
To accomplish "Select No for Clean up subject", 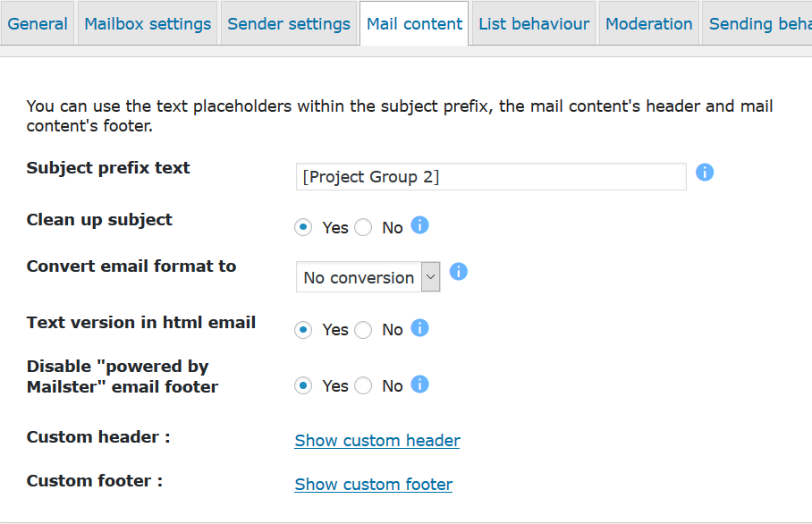I will pos(363,227).
